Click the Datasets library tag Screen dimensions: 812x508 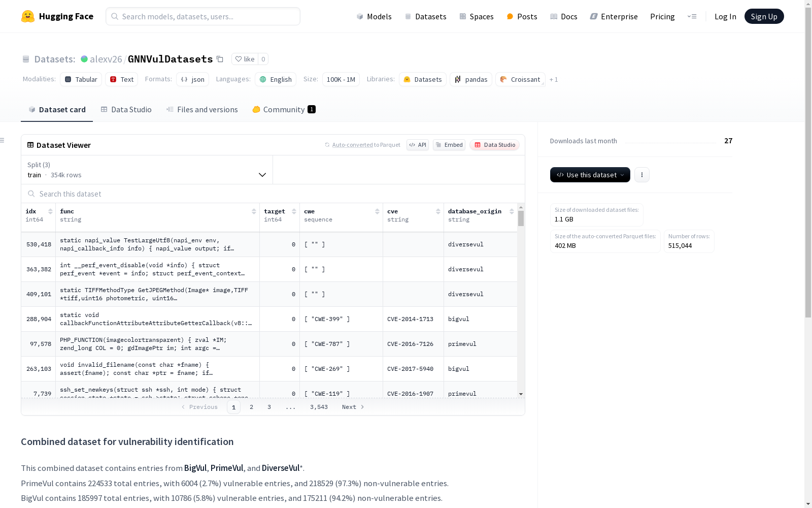pos(423,79)
